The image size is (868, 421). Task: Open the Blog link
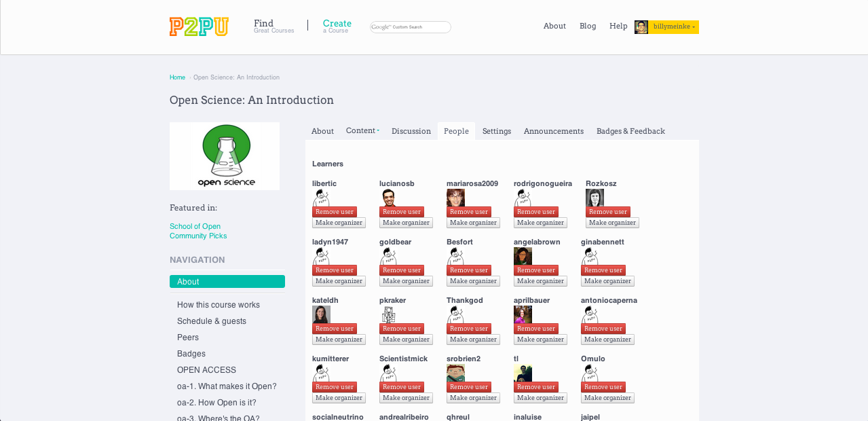click(x=588, y=26)
